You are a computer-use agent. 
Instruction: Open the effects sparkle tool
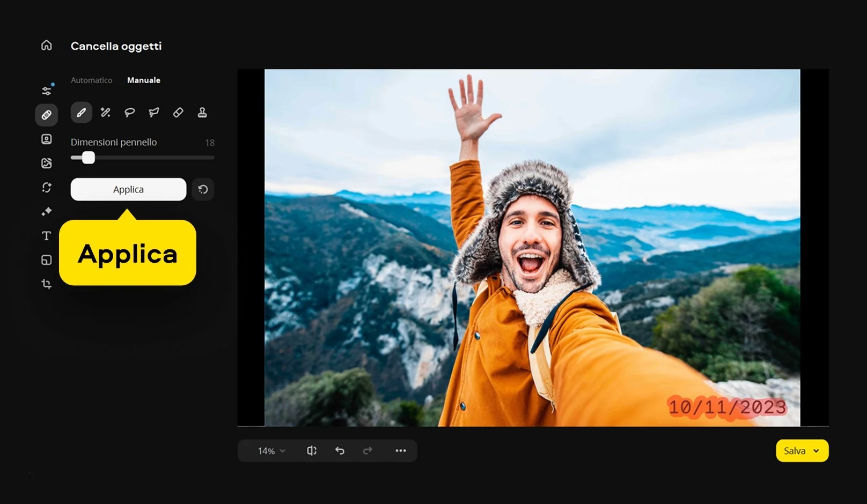pos(47,211)
